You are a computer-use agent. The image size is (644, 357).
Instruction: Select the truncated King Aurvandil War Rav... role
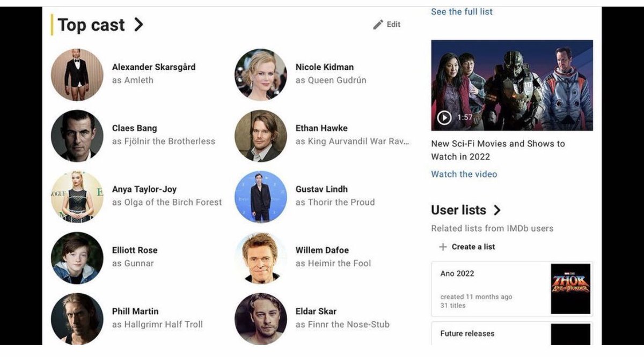click(x=352, y=142)
